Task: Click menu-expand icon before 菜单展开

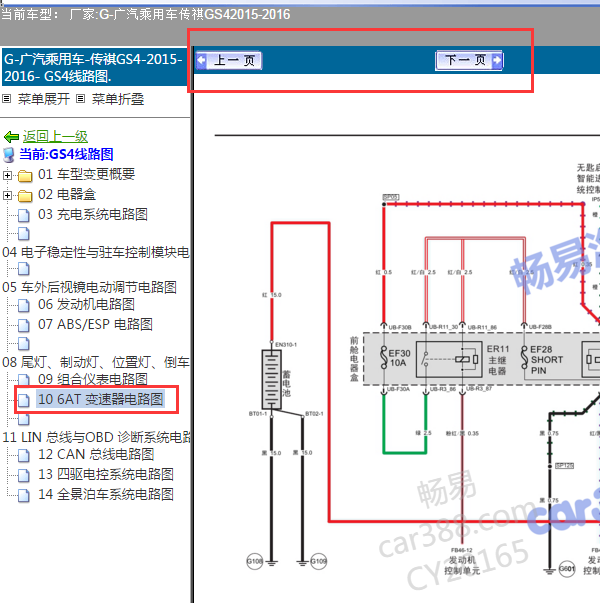Action: (x=6, y=99)
